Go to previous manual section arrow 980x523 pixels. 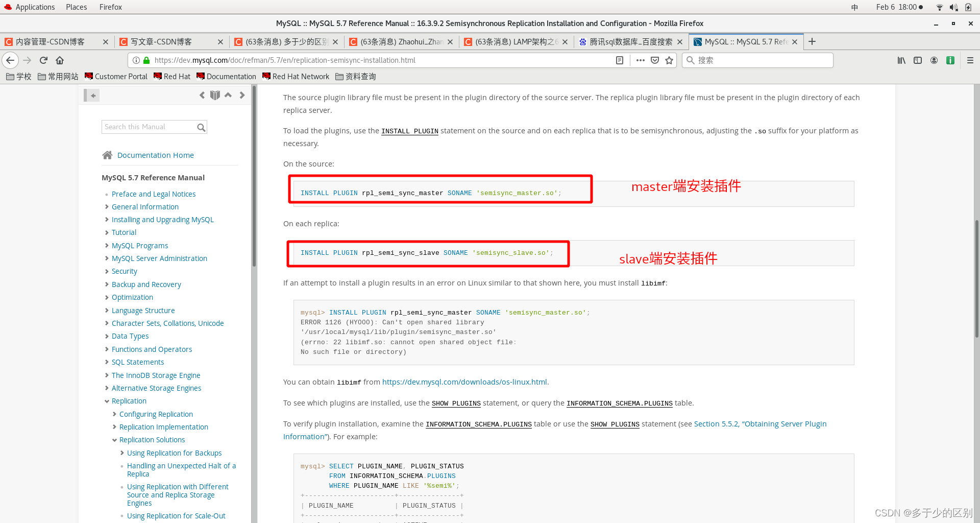pos(202,95)
